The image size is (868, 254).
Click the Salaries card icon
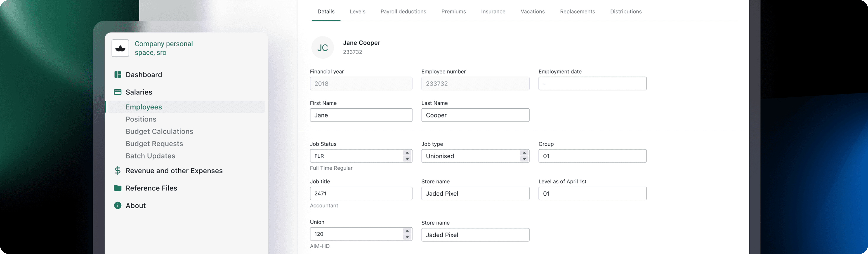pyautogui.click(x=118, y=92)
